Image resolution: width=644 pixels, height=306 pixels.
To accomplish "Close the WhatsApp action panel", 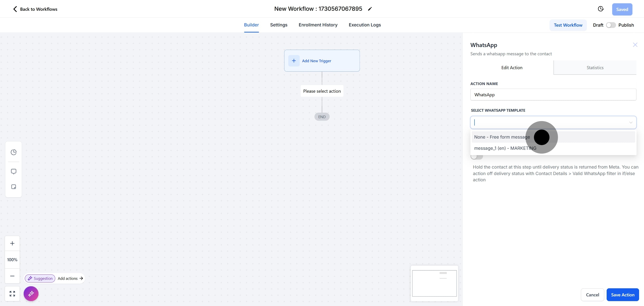I will click(x=635, y=45).
